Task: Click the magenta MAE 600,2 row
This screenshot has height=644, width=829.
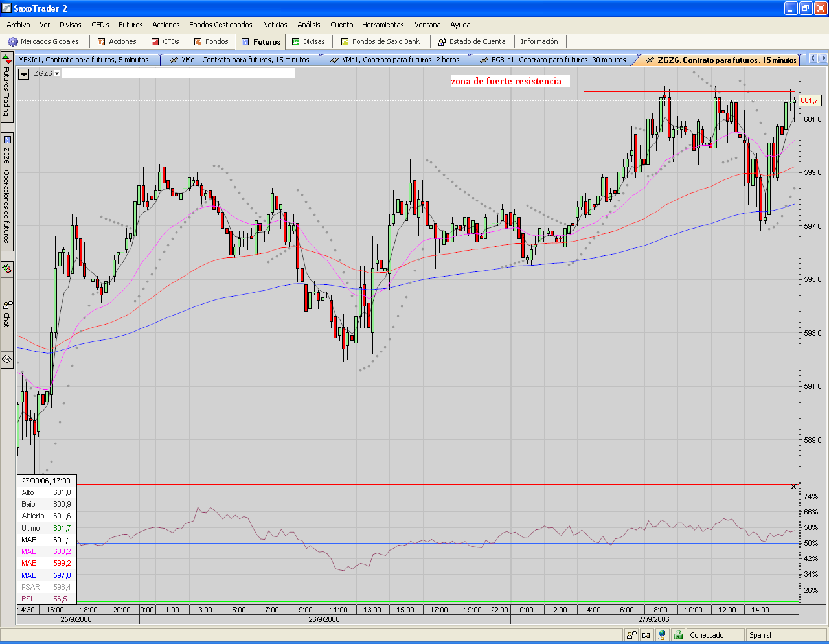Action: [x=47, y=551]
